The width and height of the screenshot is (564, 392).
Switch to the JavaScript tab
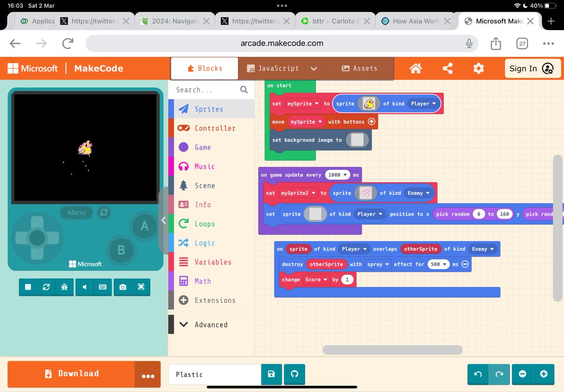click(272, 69)
